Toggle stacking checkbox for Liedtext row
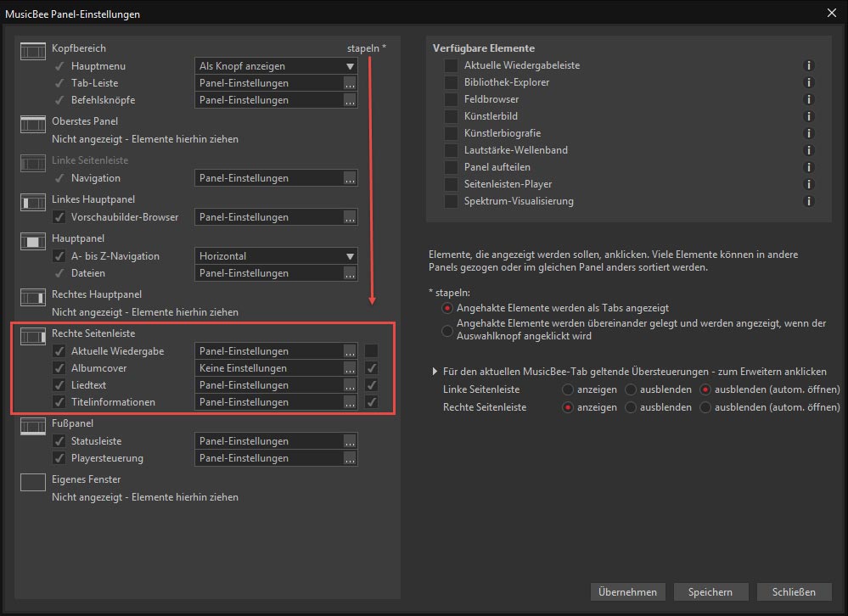Image resolution: width=848 pixels, height=616 pixels. [372, 385]
